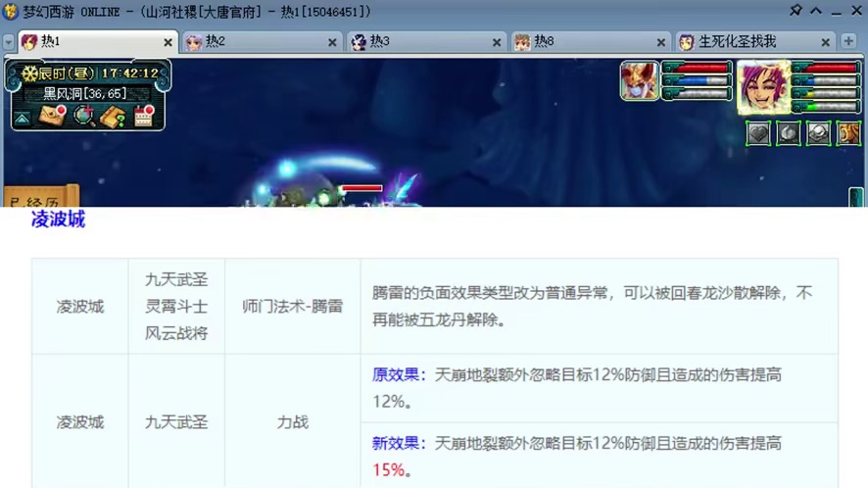868x488 pixels.
Task: Pin the game window with pushpin icon
Action: point(796,11)
